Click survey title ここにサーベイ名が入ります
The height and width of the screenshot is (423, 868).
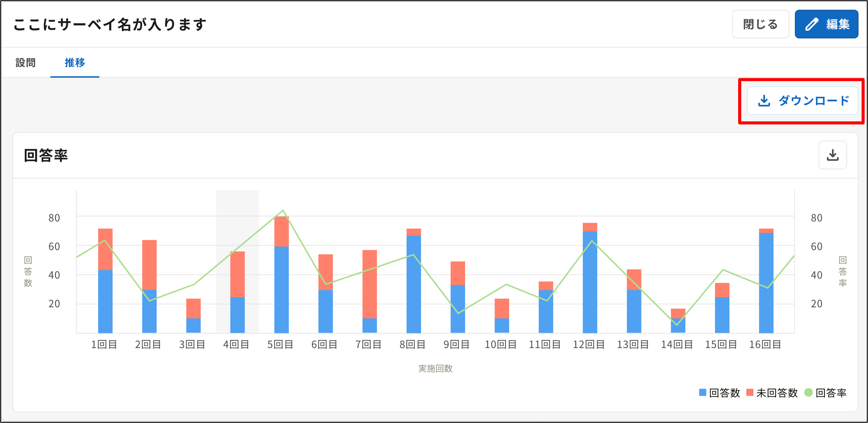[x=110, y=25]
